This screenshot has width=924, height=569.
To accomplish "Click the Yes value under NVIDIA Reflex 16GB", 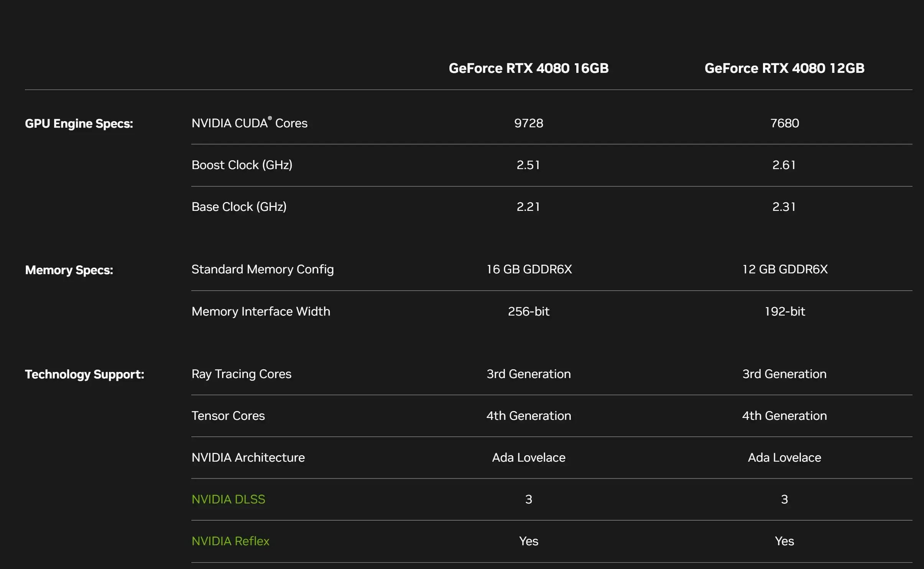I will (x=528, y=541).
